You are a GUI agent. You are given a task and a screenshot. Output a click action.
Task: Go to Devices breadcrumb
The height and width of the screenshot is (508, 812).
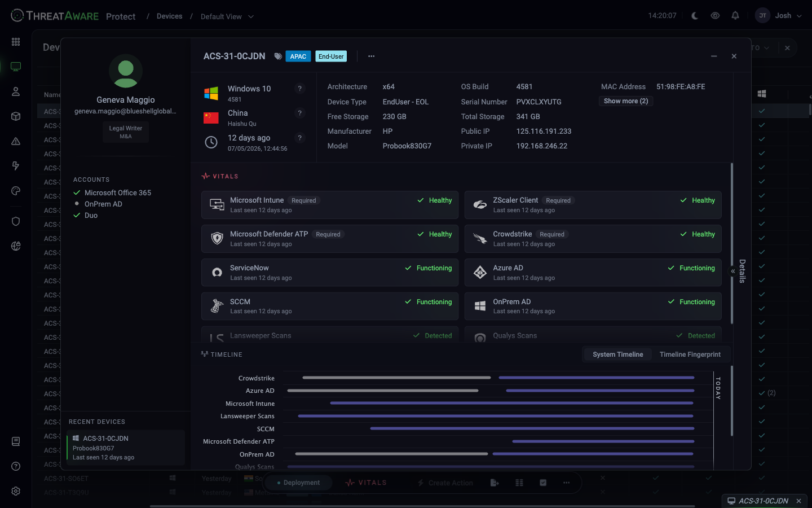pyautogui.click(x=169, y=16)
